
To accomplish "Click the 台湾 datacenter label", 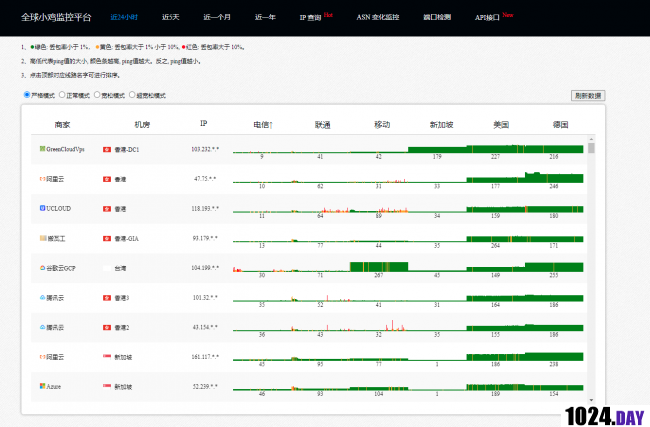I will click(x=120, y=268).
